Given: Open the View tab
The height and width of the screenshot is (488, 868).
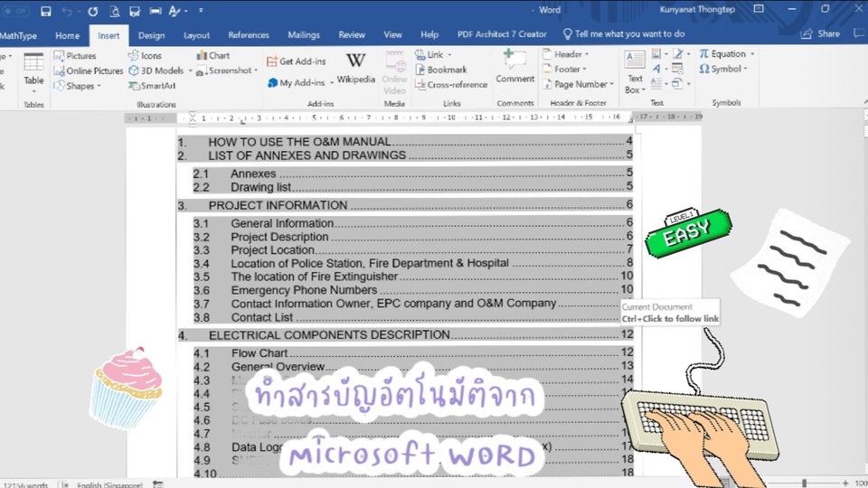Looking at the screenshot, I should coord(392,35).
